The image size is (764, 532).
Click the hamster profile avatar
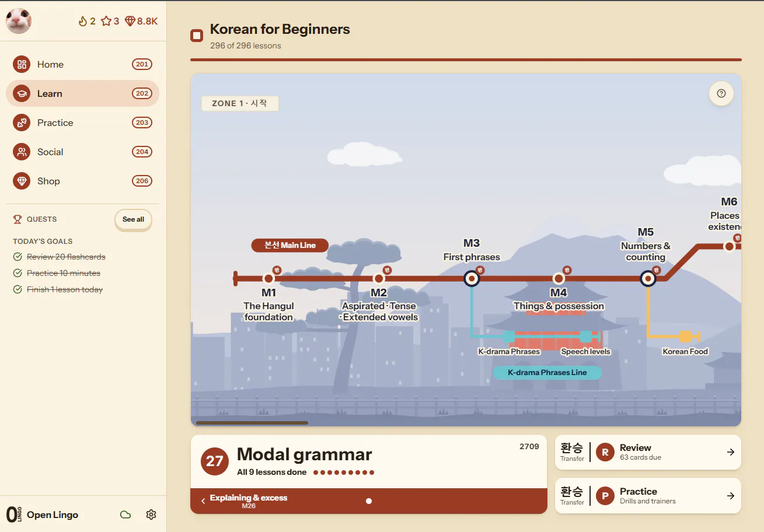coord(19,21)
